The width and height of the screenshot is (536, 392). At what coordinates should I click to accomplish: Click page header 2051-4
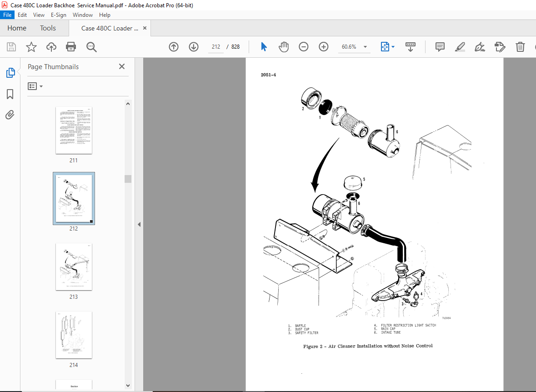click(x=268, y=75)
